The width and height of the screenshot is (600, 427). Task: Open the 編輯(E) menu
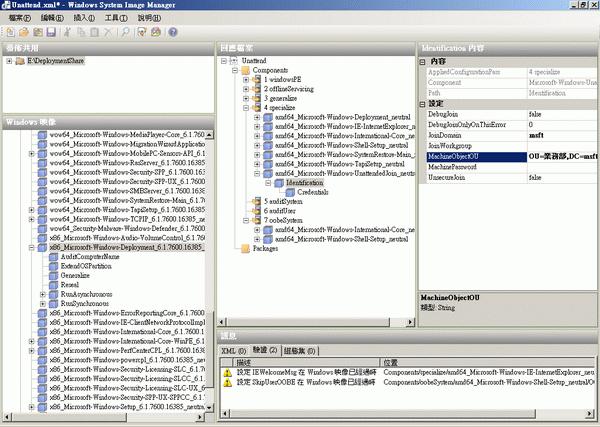pyautogui.click(x=52, y=18)
